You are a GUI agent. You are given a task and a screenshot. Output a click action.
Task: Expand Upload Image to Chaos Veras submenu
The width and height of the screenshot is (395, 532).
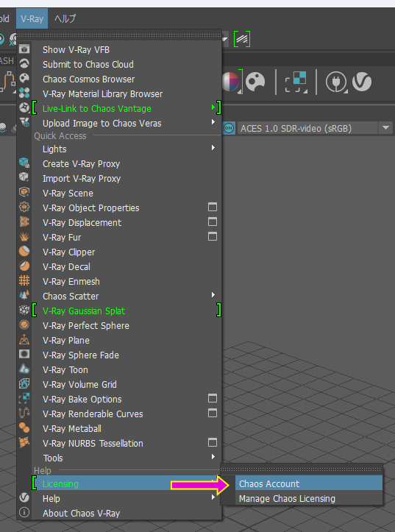127,123
